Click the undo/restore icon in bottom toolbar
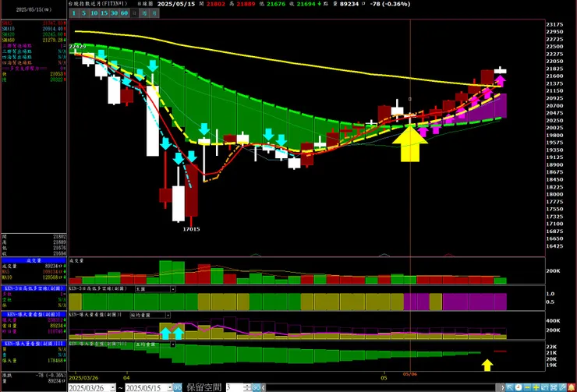Screen dimensions: 577x392 [545, 387]
